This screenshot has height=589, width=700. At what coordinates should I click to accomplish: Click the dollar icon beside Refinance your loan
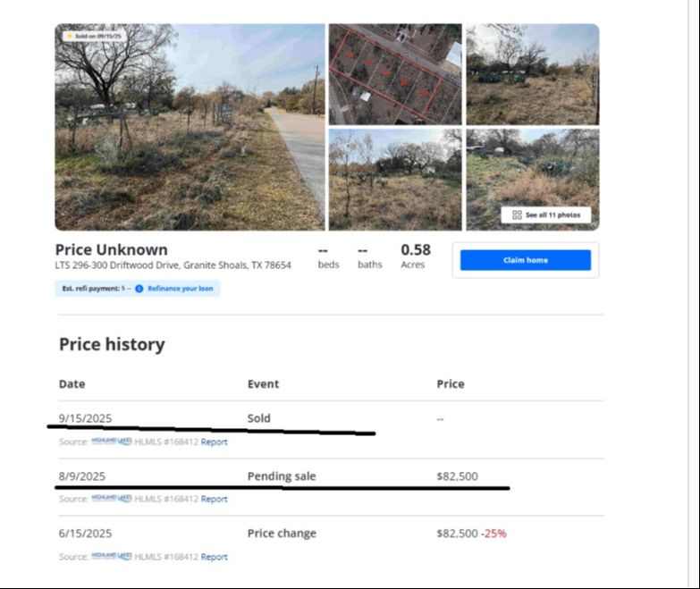point(139,289)
